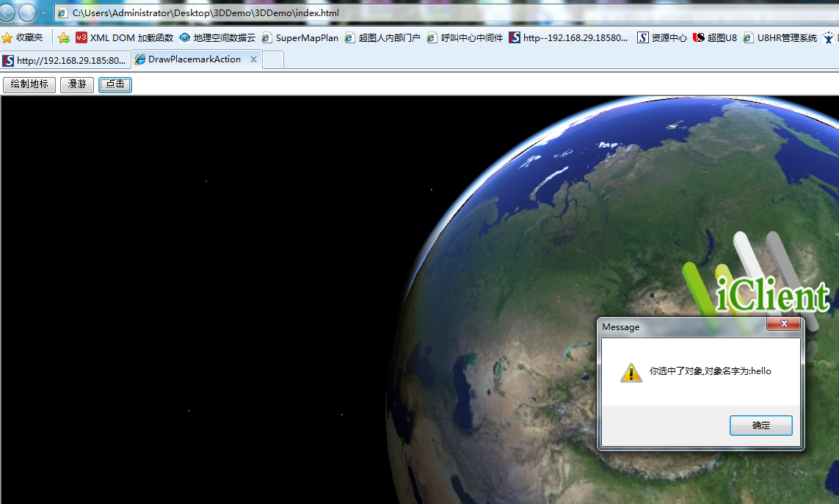The width and height of the screenshot is (839, 504).
Task: Open the 收藏夹 favorites star button
Action: click(23, 37)
